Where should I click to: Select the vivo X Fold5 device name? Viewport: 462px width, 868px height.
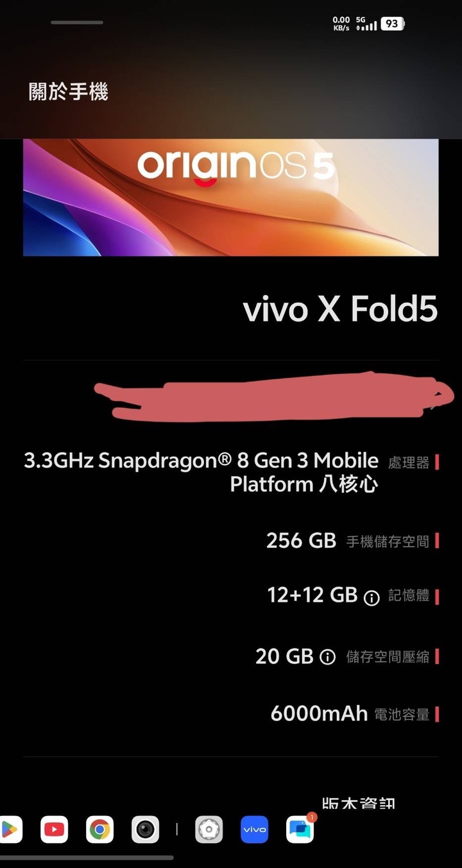click(340, 310)
